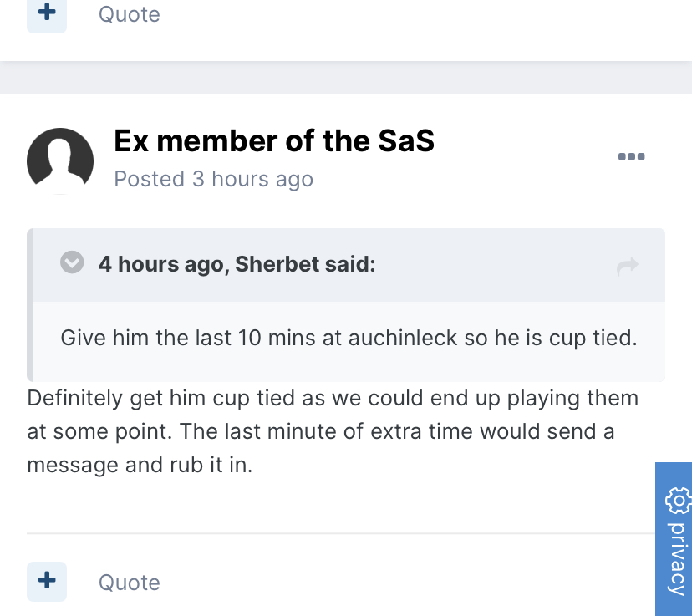Collapse the Sherbet quote with the chevron
Image resolution: width=692 pixels, height=616 pixels.
73,263
